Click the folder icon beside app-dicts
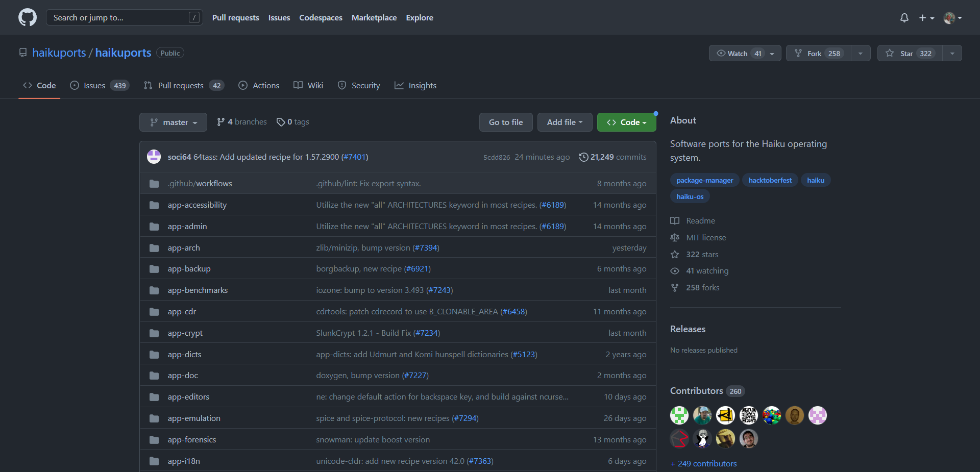 coord(154,355)
